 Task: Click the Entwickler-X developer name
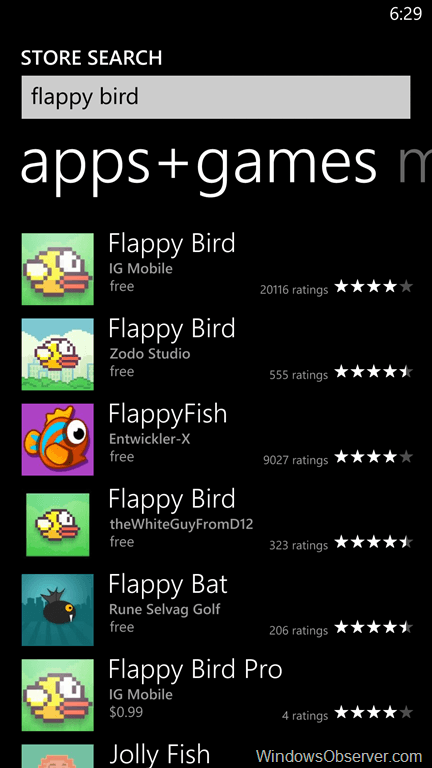coord(149,439)
